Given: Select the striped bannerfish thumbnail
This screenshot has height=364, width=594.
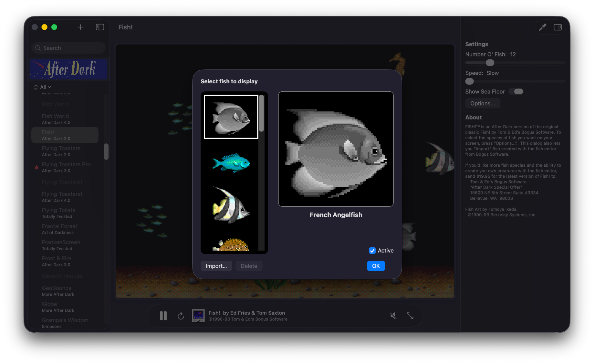Looking at the screenshot, I should tap(231, 205).
